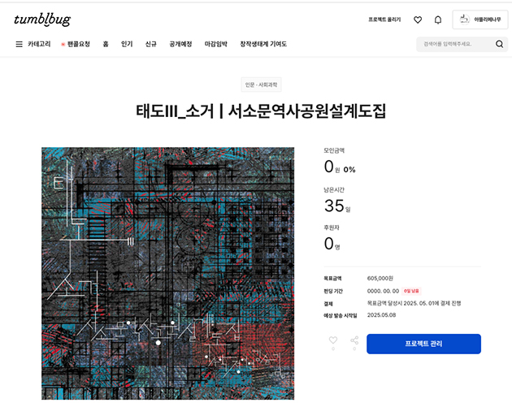The image size is (512, 420).
Task: Open 인기 projects tab
Action: tap(127, 44)
